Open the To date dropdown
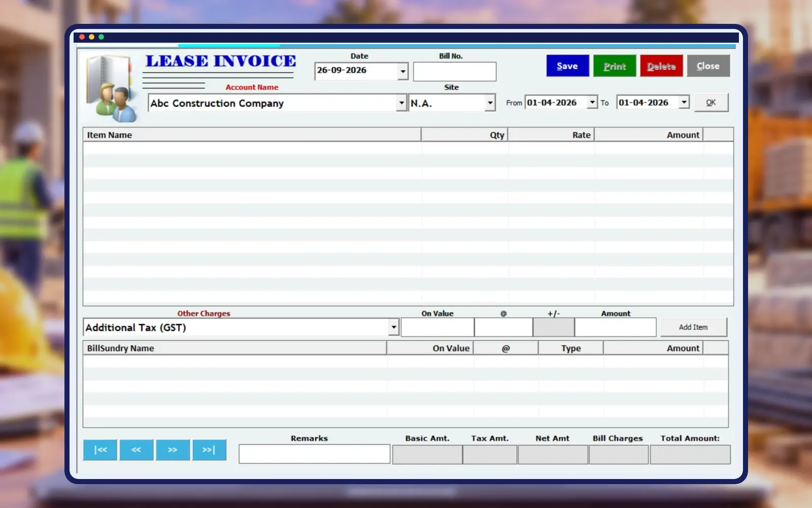Viewport: 812px width, 508px height. (x=684, y=102)
